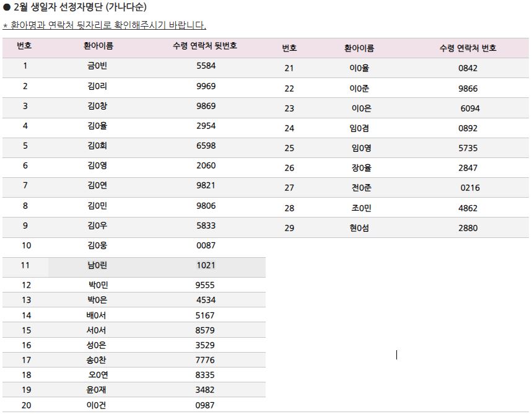Click the '수령 연락처 번호' header in right table

[x=468, y=48]
